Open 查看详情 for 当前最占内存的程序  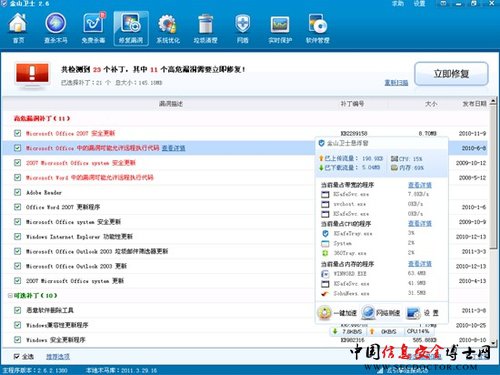coord(420,264)
